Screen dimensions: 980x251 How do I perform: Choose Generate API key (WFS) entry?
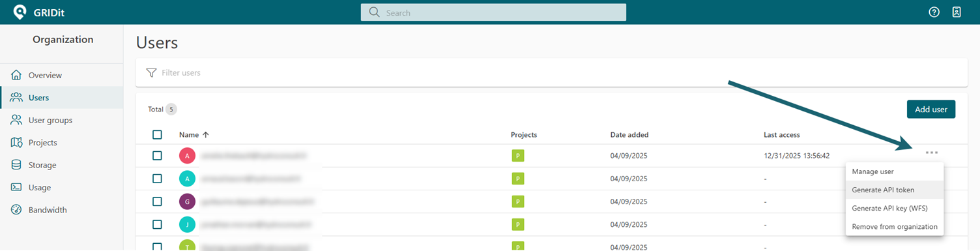[x=895, y=208]
